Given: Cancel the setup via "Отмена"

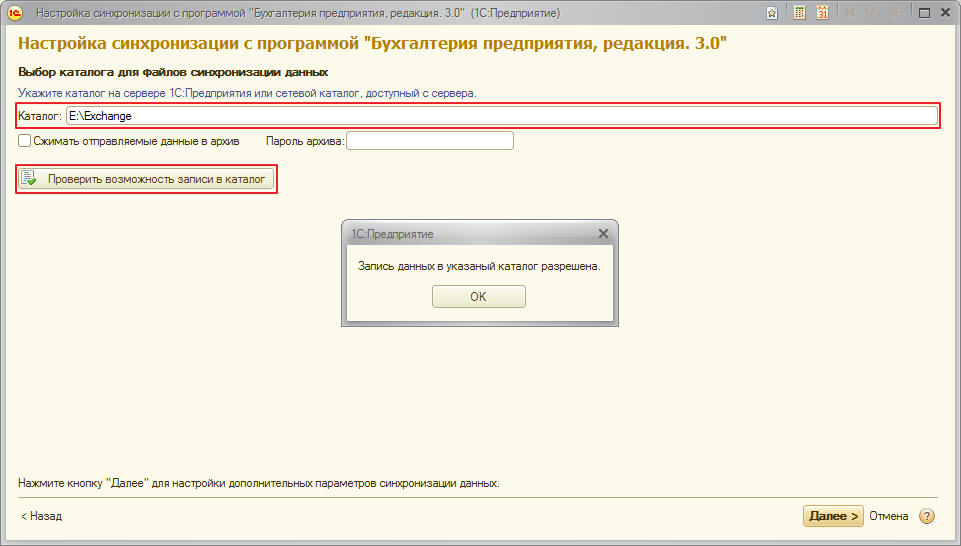Looking at the screenshot, I should click(x=888, y=516).
